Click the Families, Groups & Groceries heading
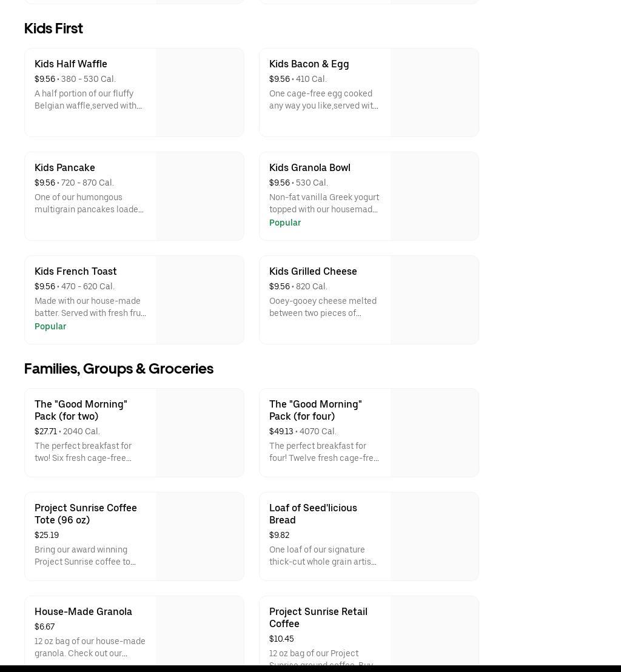The height and width of the screenshot is (672, 621). pos(119,369)
